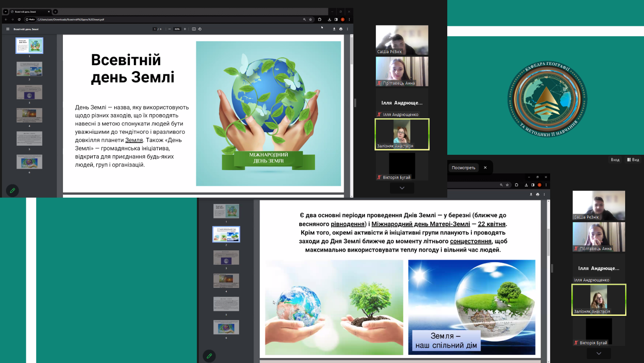The width and height of the screenshot is (644, 363).
Task: Click the Файл site info chip
Action: click(x=30, y=19)
